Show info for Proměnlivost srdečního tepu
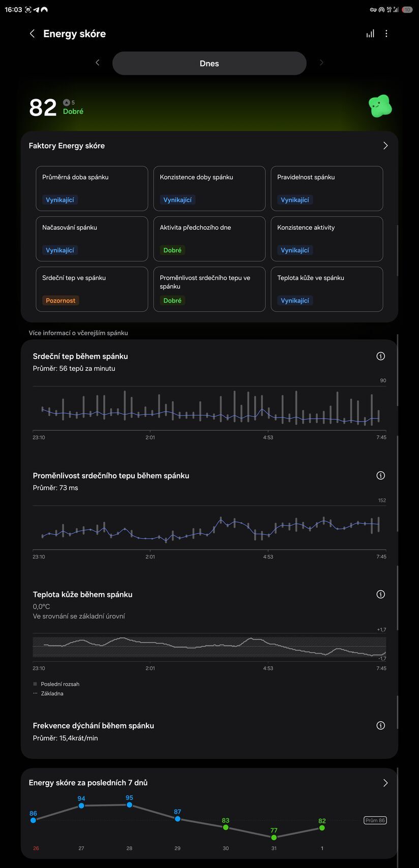This screenshot has height=868, width=419. (x=380, y=475)
